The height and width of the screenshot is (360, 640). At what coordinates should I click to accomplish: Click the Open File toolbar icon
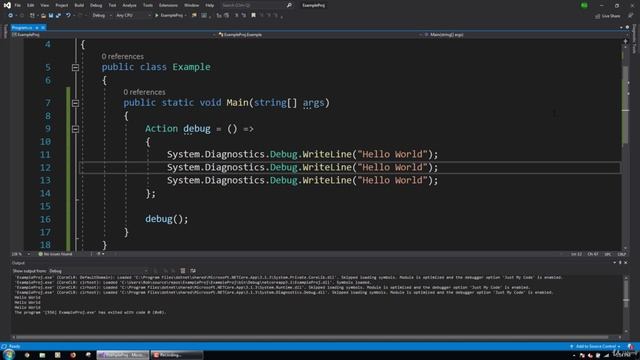coord(43,16)
